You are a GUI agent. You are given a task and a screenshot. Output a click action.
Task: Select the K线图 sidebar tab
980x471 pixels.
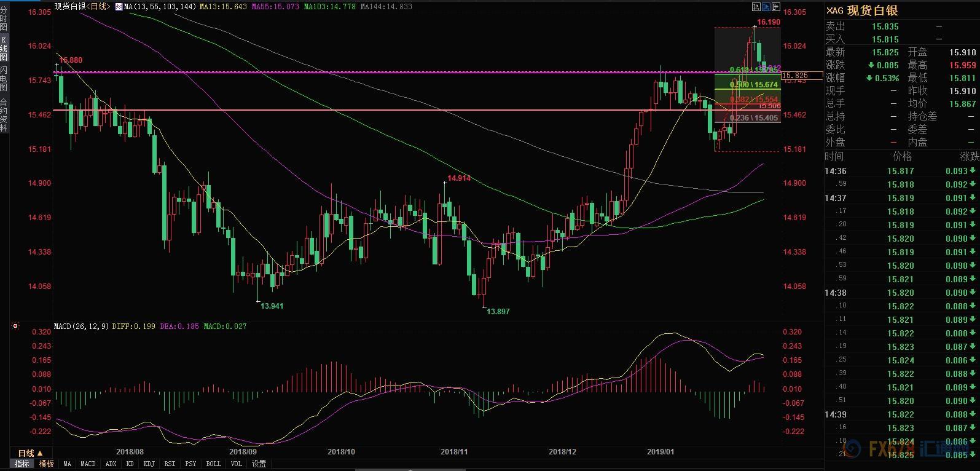[4, 49]
